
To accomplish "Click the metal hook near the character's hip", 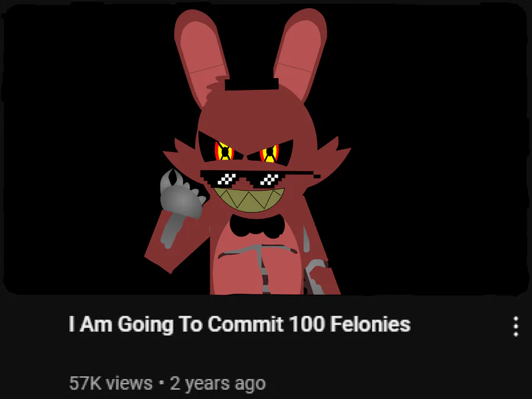I will (315, 277).
